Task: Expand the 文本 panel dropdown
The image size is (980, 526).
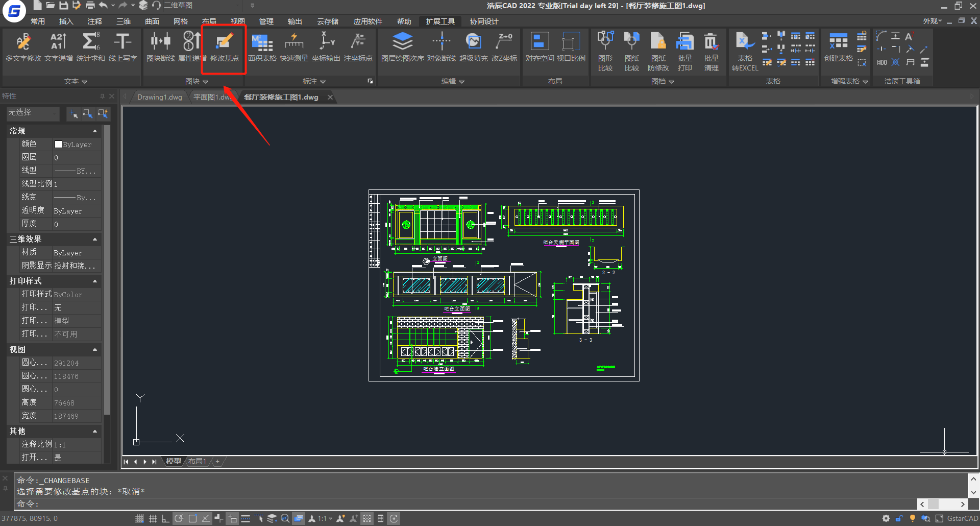Action: pos(76,81)
